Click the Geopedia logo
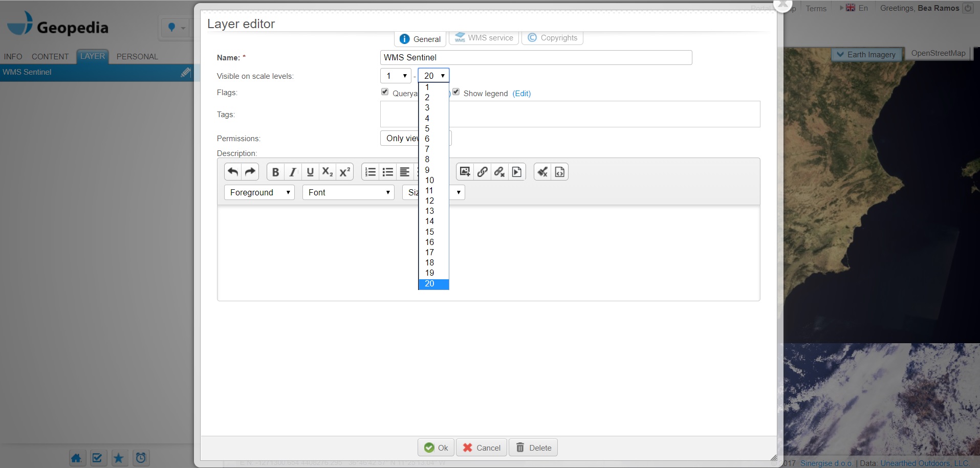Screen dimensions: 980x468 pos(58,25)
